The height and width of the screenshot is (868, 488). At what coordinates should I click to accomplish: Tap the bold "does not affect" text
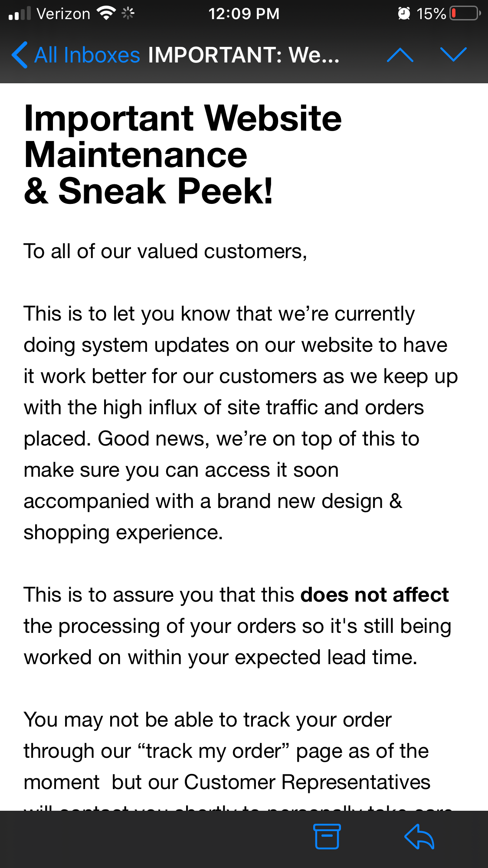[x=375, y=595]
